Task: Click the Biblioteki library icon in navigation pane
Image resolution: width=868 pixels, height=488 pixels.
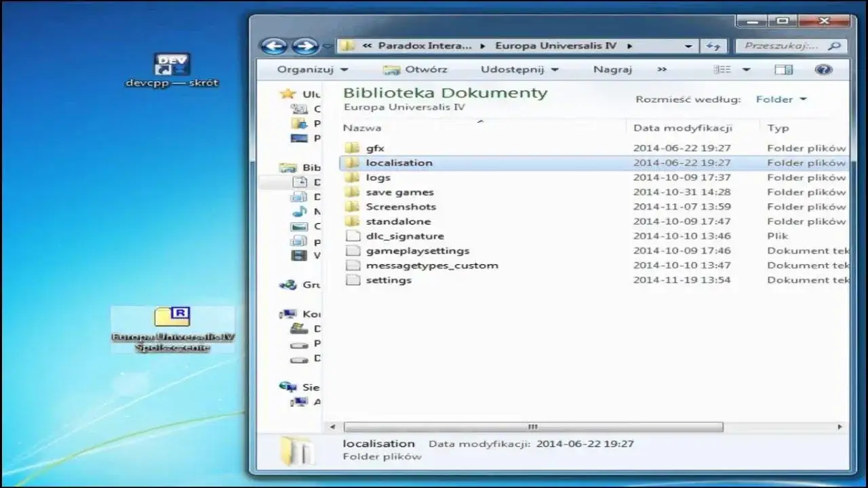Action: [288, 167]
